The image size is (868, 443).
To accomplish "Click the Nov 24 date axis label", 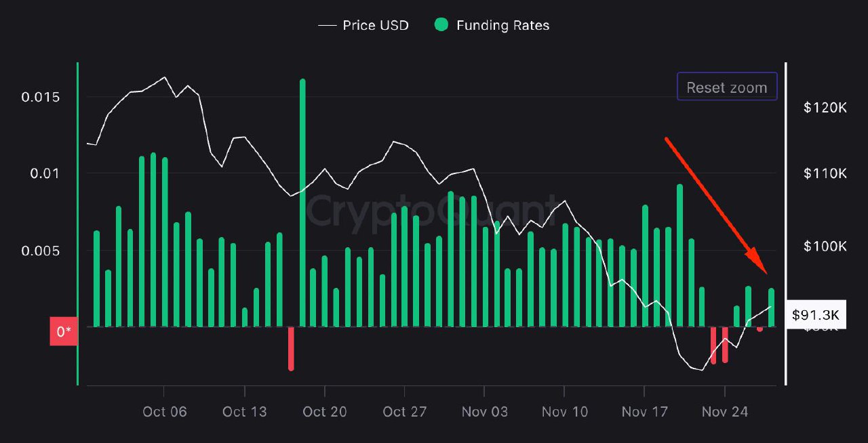I will 724,412.
